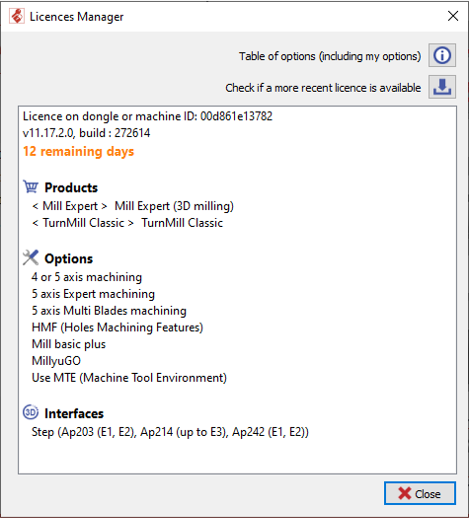Click the '5 axis Multi Blades machining' option
469x518 pixels.
click(109, 311)
